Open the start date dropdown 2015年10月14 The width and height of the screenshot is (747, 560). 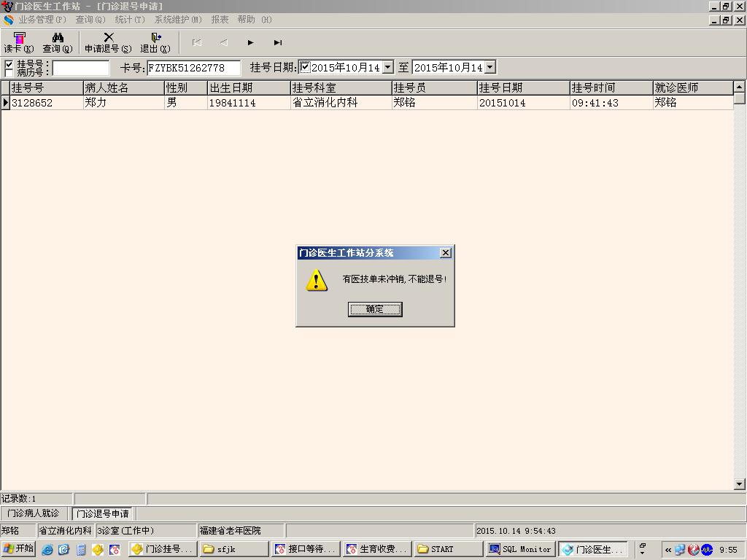point(388,67)
